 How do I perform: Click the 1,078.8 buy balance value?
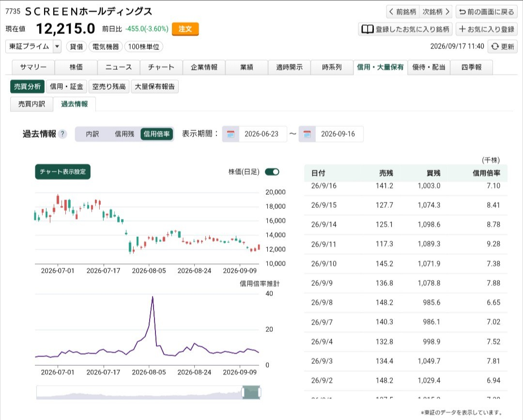tap(429, 283)
